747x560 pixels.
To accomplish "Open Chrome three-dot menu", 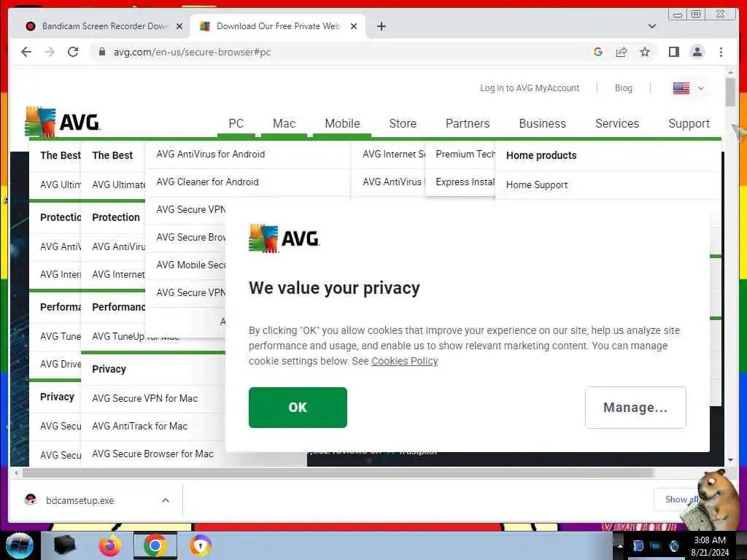I will click(721, 52).
